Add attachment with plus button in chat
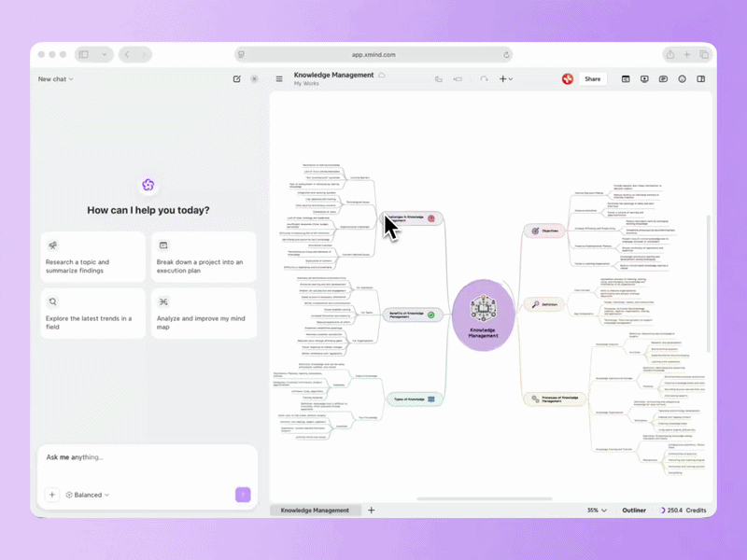Viewport: 747px width, 560px height. (x=52, y=495)
